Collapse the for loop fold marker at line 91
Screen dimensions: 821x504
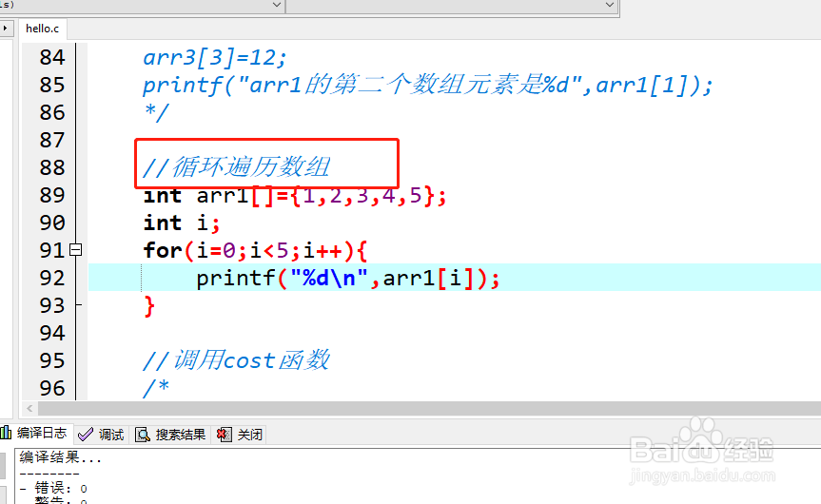tap(76, 250)
